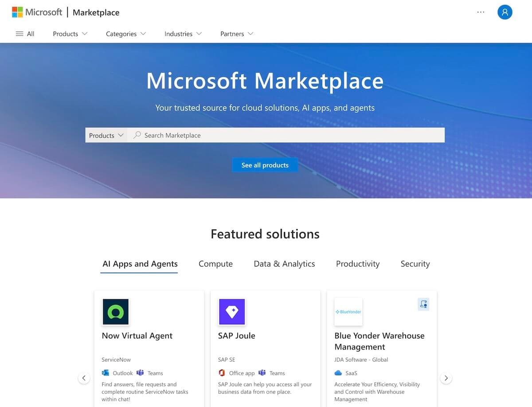Click the See all products button

[265, 165]
